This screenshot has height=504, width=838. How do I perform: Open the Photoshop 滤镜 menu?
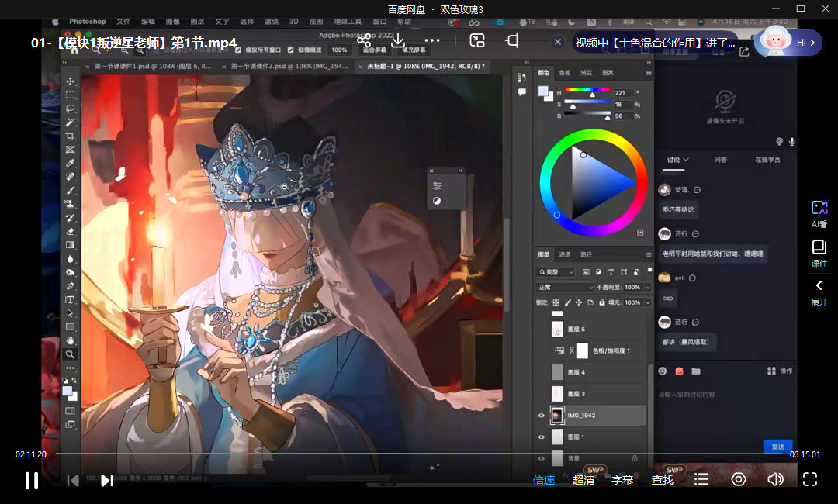(x=272, y=22)
